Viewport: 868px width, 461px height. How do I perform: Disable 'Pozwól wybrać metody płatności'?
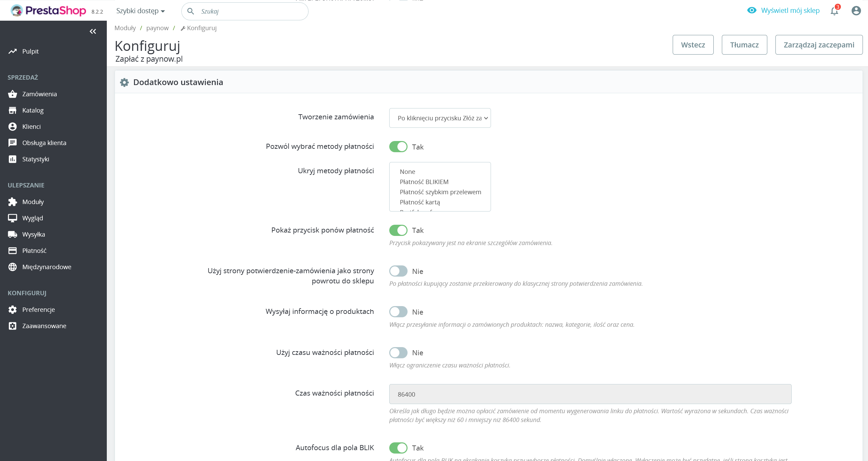(x=398, y=146)
